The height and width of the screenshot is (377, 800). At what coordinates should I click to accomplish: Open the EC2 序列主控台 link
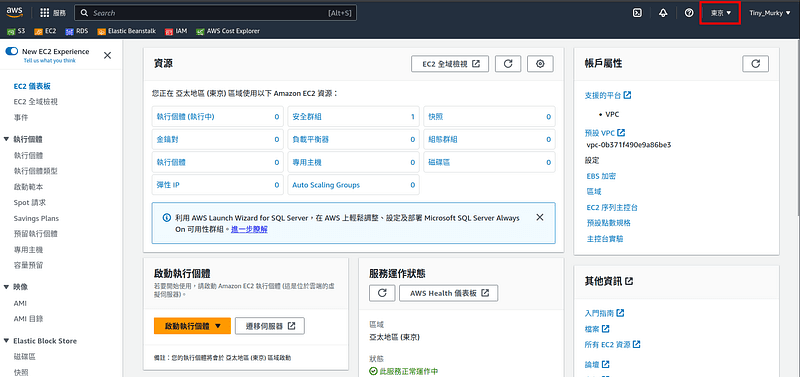coord(612,208)
